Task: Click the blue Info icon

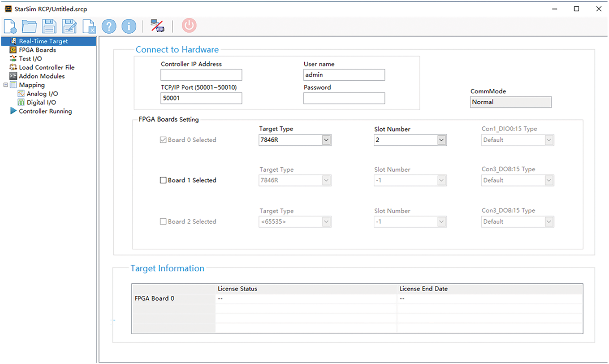Action: pos(129,26)
